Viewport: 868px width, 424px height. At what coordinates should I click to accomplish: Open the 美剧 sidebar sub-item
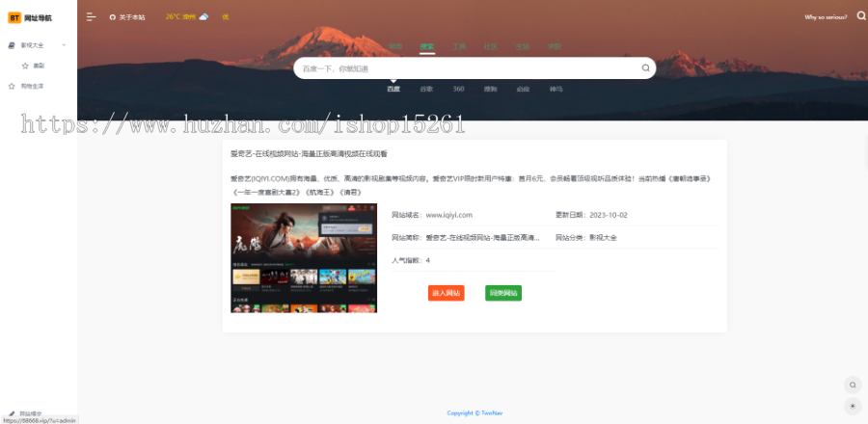click(x=39, y=66)
